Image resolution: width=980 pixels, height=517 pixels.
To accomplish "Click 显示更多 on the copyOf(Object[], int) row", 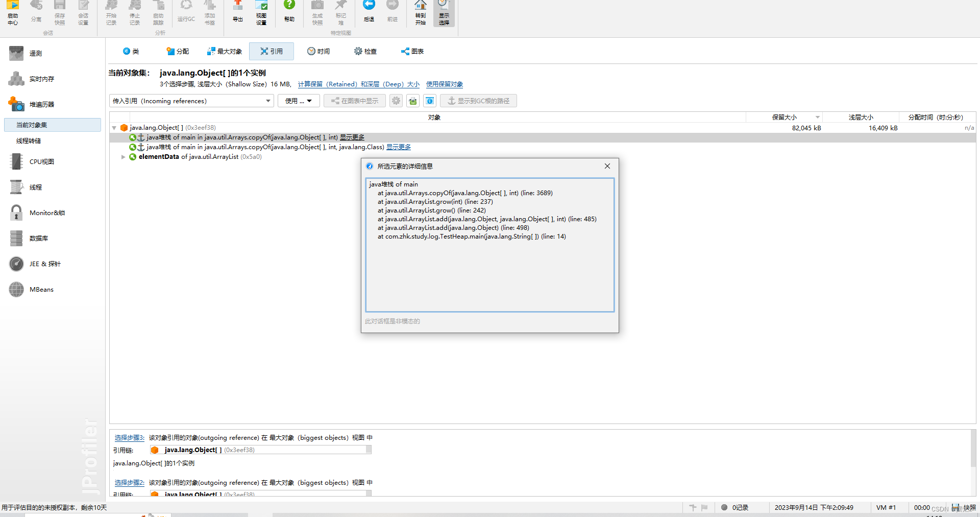I will tap(352, 137).
